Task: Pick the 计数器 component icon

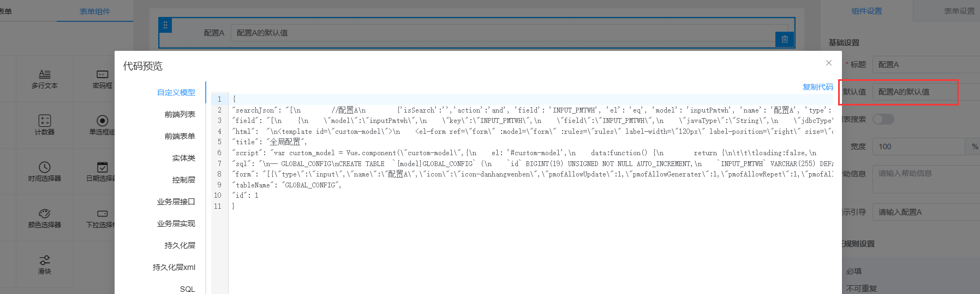Action: point(45,120)
